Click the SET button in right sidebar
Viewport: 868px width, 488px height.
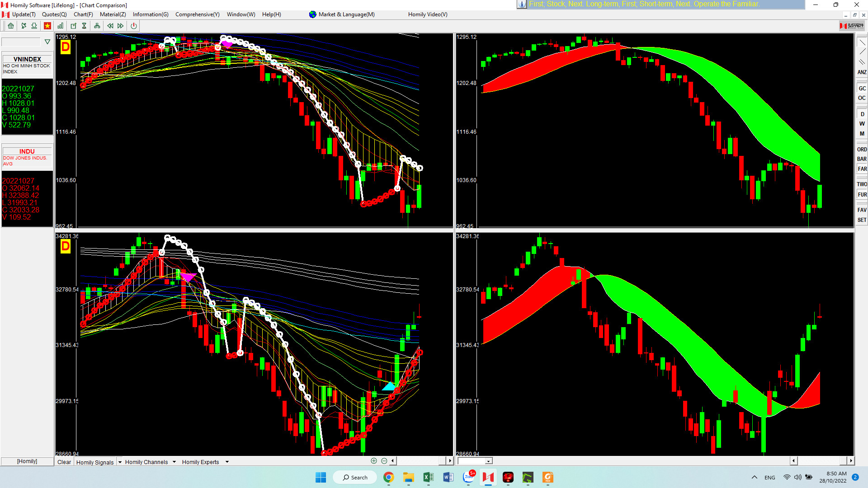tap(862, 220)
